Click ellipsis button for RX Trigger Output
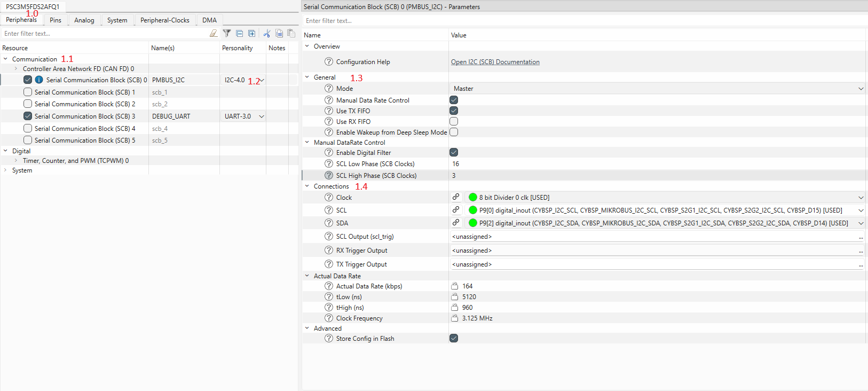 (861, 251)
